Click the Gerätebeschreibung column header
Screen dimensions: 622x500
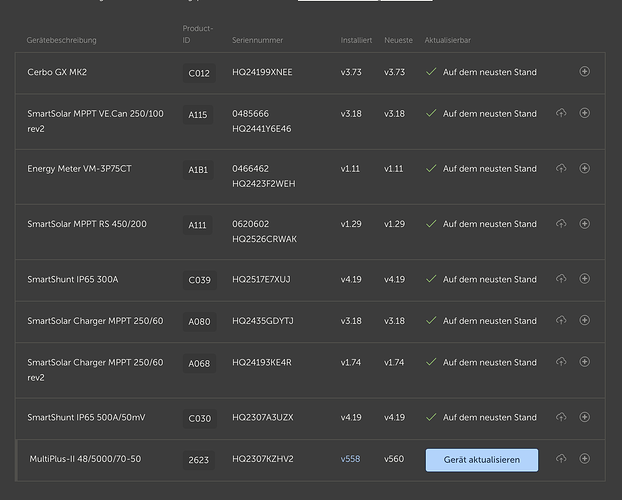click(61, 40)
